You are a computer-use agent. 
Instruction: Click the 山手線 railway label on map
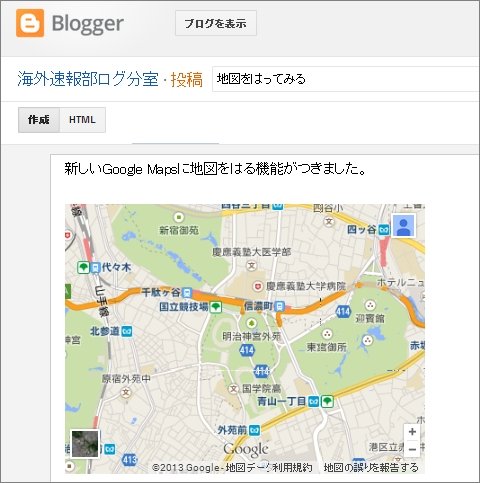102,300
